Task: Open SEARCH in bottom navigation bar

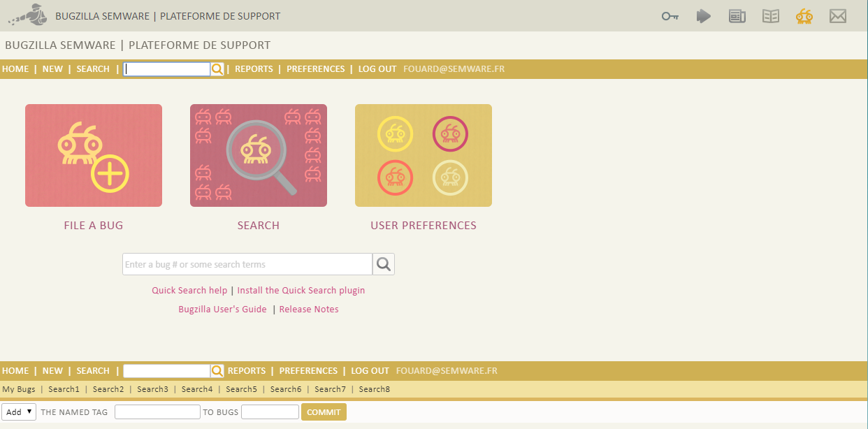Action: 93,371
